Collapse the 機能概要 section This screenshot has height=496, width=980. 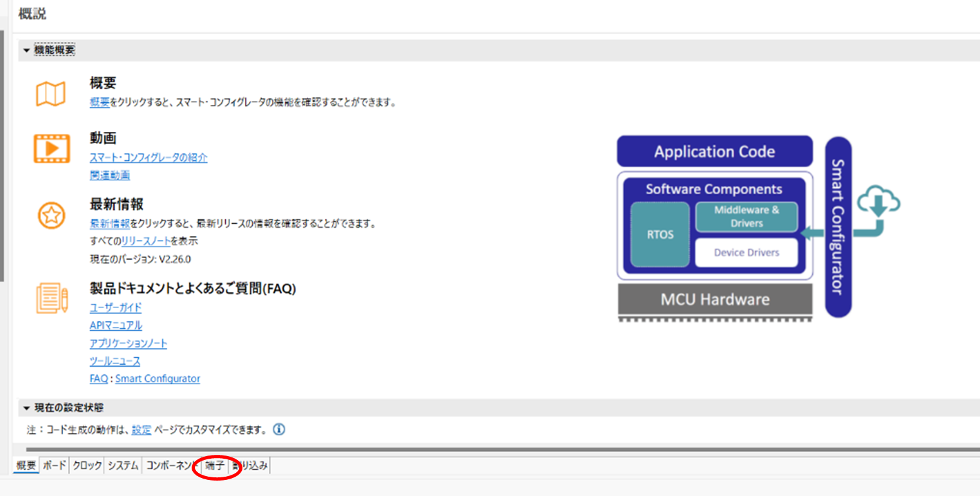(x=26, y=50)
